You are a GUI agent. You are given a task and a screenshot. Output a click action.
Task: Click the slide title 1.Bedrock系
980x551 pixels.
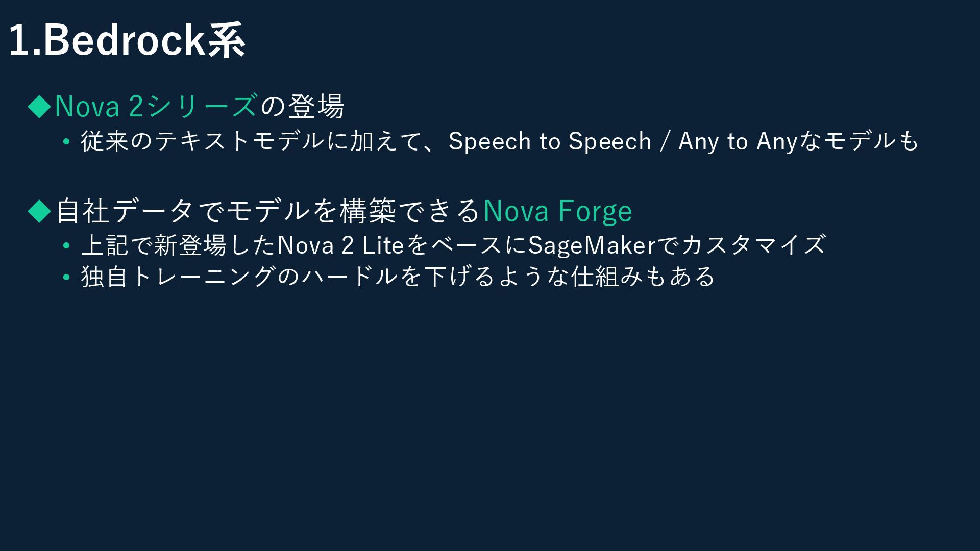127,41
